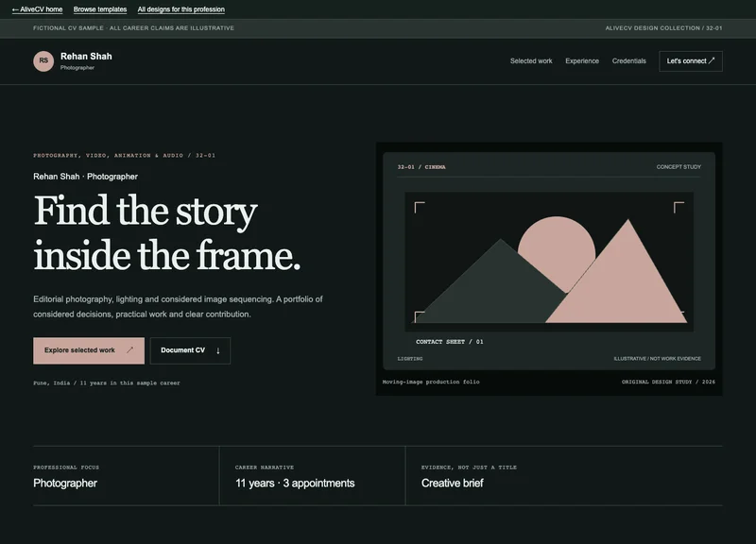Open the Browse templates link

point(100,9)
